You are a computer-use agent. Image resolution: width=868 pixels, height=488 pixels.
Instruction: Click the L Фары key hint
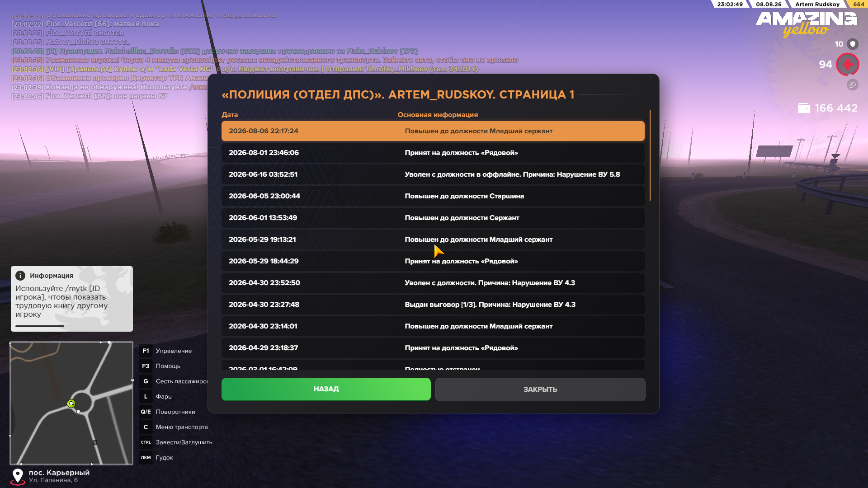[156, 397]
